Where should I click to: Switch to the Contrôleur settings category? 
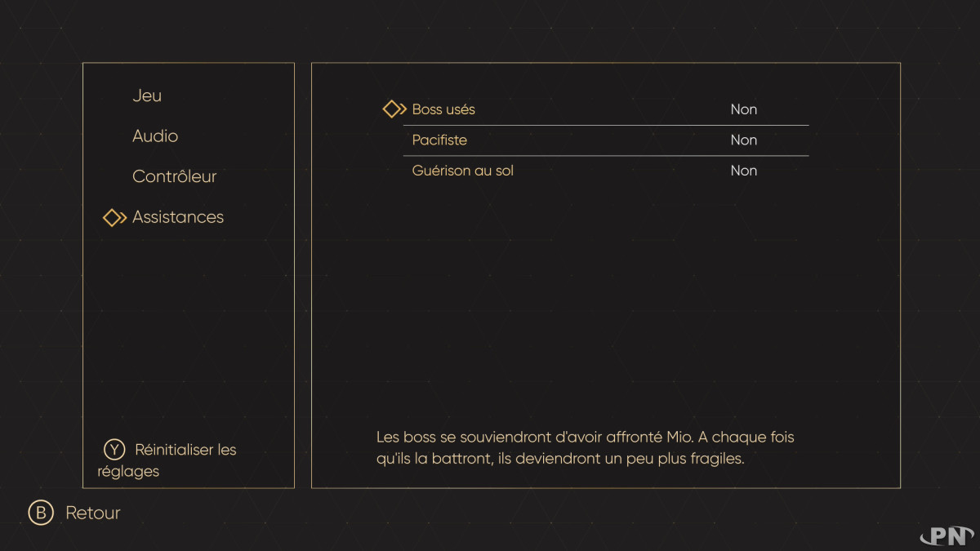point(174,176)
